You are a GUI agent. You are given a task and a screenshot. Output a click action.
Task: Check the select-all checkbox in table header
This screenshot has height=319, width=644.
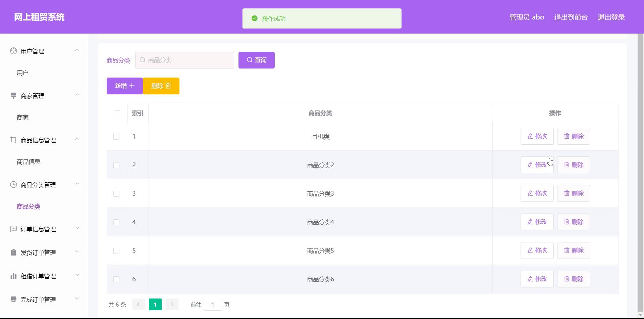[x=117, y=113]
